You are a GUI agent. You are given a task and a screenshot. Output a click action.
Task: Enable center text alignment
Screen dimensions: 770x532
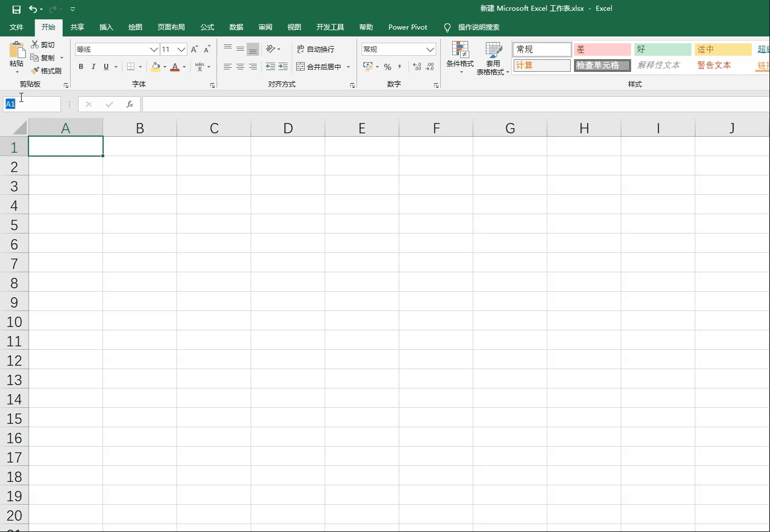click(x=239, y=67)
